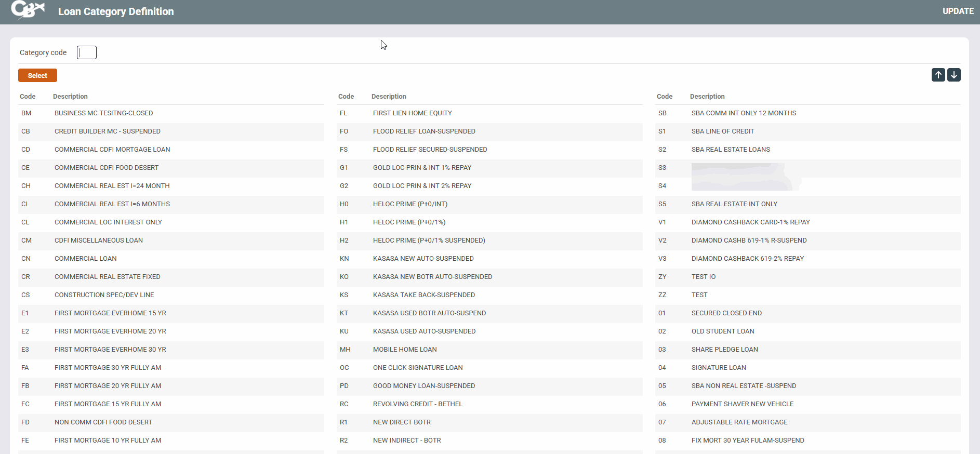Select ONE CLICK SIGNATURE LOAN row

[418, 368]
